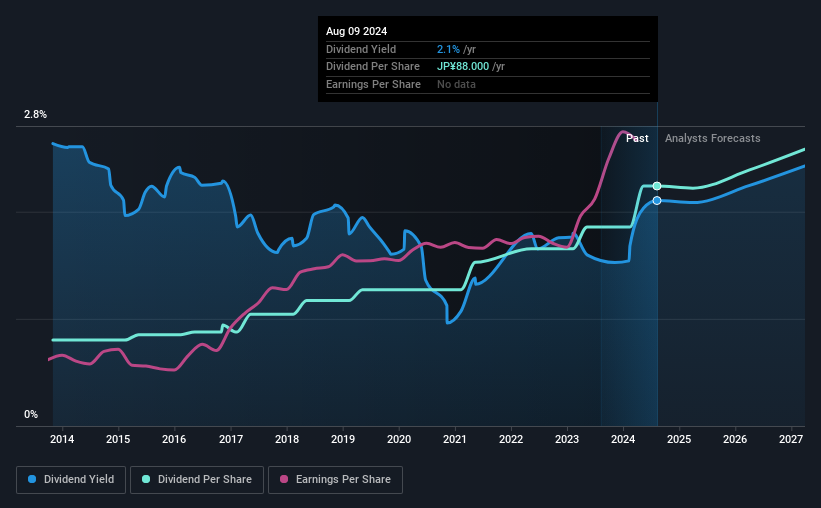Click the 2018 x-axis label

(287, 439)
